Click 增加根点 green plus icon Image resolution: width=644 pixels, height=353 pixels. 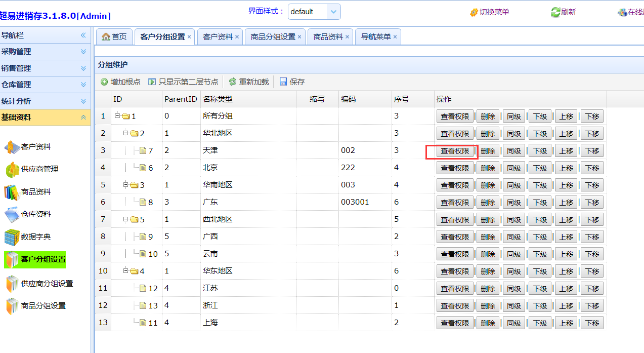104,82
